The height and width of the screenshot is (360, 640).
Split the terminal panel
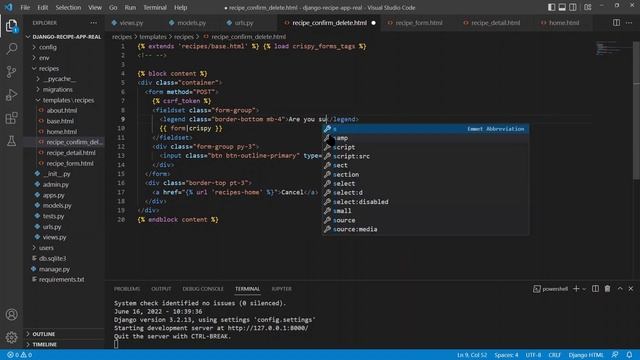pos(596,289)
